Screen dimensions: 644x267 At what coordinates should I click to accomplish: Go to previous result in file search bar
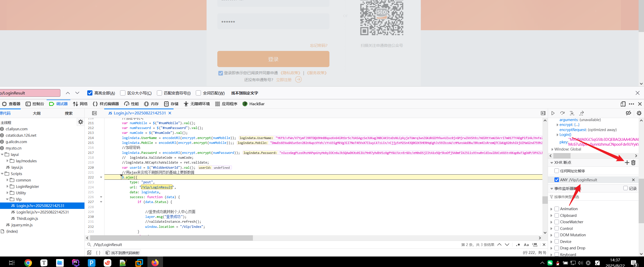499,245
